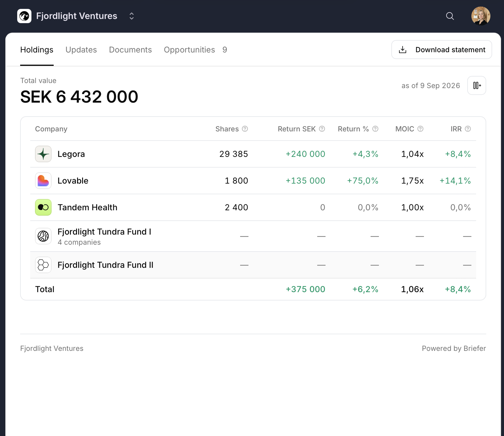Open the Lovable company name

[73, 181]
